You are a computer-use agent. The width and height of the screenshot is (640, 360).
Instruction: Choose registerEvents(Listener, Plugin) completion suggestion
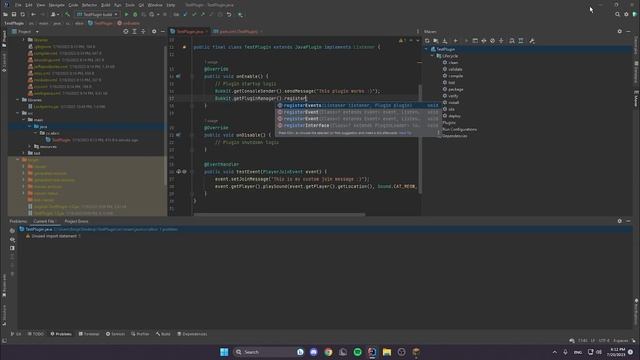point(358,105)
